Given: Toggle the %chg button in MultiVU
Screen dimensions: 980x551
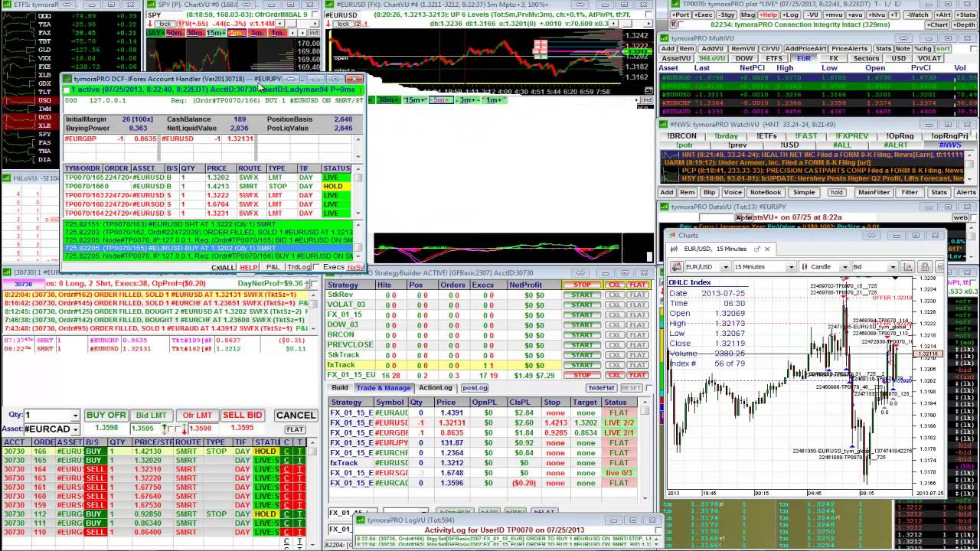Looking at the screenshot, I should pyautogui.click(x=923, y=49).
